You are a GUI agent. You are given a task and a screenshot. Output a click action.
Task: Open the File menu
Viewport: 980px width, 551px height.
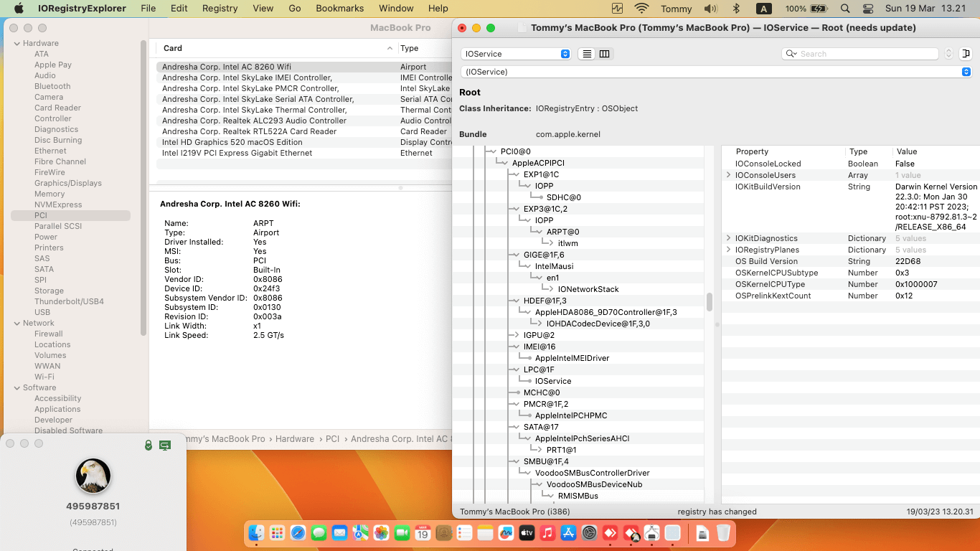(x=149, y=9)
